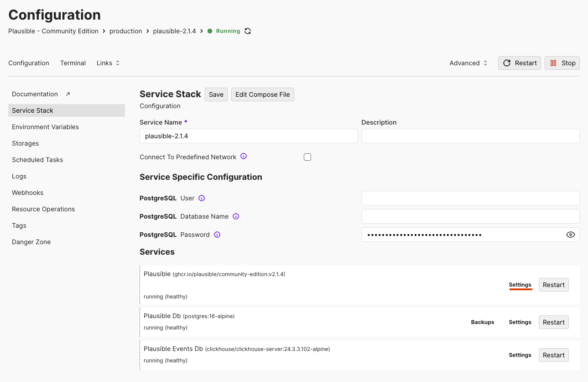Image resolution: width=588 pixels, height=382 pixels.
Task: Click Edit Compose File
Action: coord(263,94)
